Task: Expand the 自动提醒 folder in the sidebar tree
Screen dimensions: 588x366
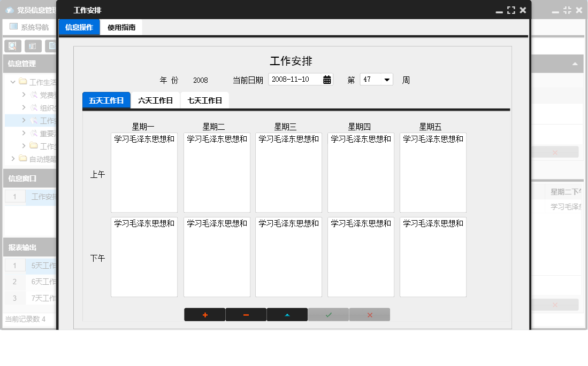Action: 12,158
